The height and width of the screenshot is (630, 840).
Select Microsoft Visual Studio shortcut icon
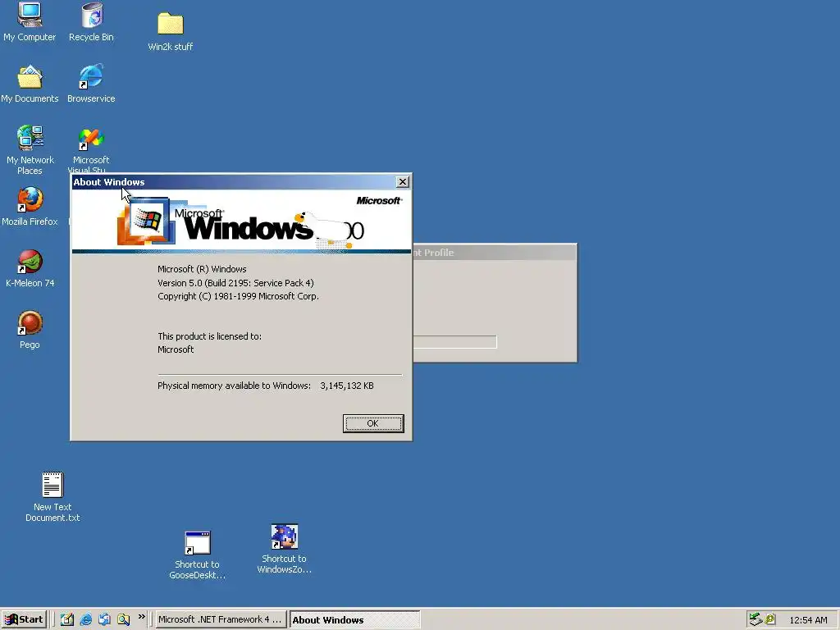click(91, 138)
